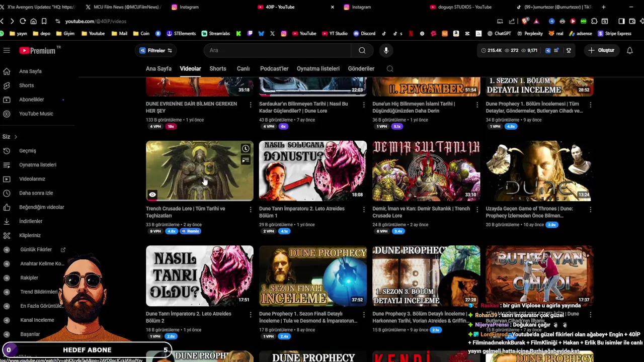Open the YT Studio bookmark
The width and height of the screenshot is (644, 362).
click(x=334, y=34)
